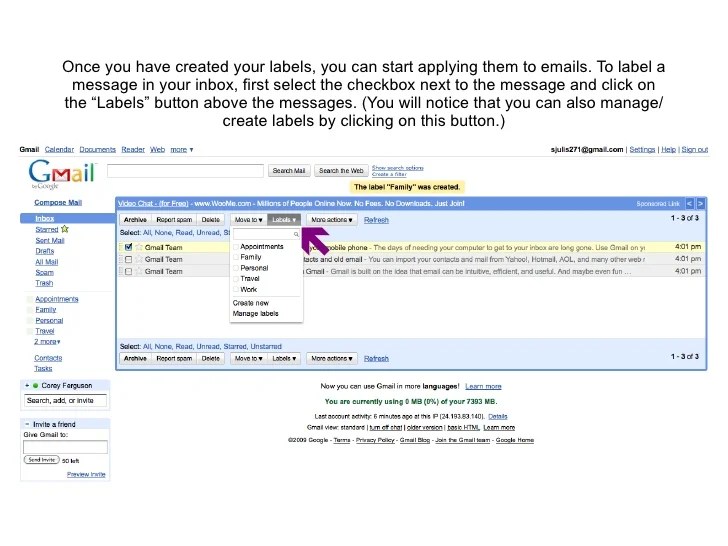728x546 pixels.
Task: Click the Gmail logo
Action: click(x=62, y=174)
